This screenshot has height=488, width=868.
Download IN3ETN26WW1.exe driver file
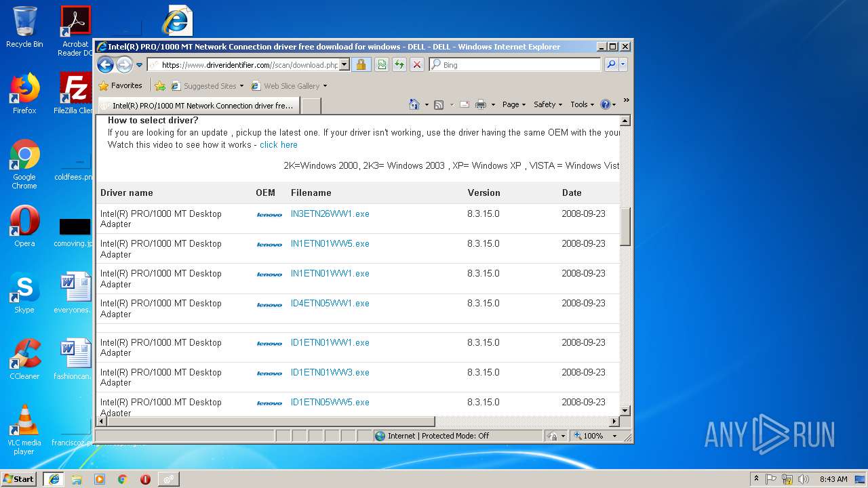(330, 213)
